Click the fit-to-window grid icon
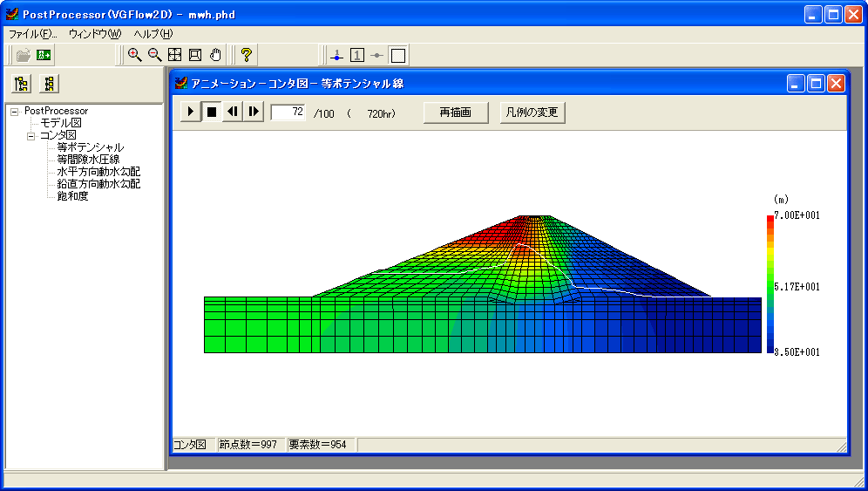 (175, 55)
